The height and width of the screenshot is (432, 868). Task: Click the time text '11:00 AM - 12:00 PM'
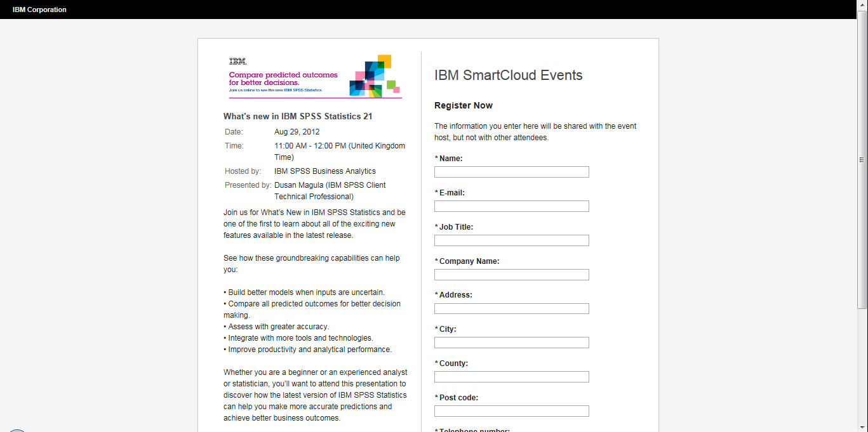click(x=310, y=146)
